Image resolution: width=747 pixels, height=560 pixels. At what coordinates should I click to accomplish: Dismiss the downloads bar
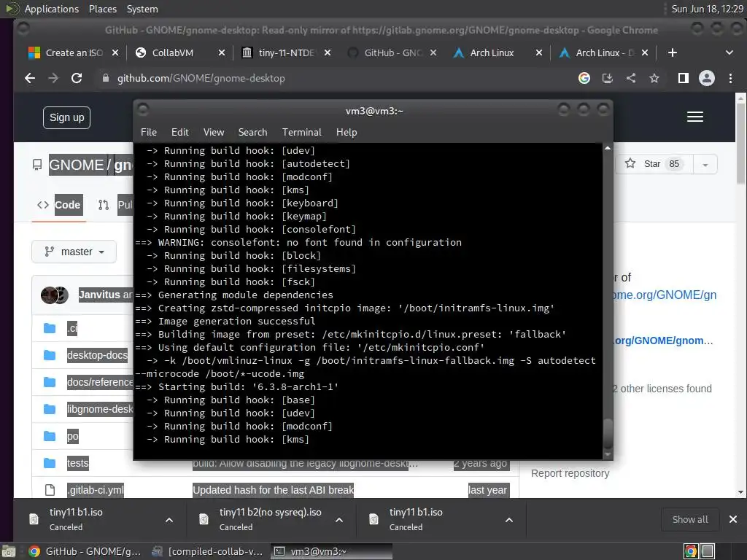[x=733, y=519]
